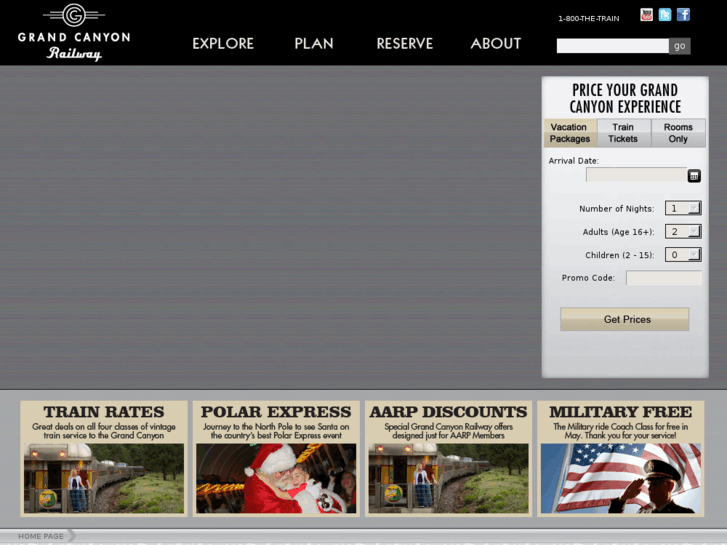727x545 pixels.
Task: Click the site search input field
Action: tap(612, 46)
